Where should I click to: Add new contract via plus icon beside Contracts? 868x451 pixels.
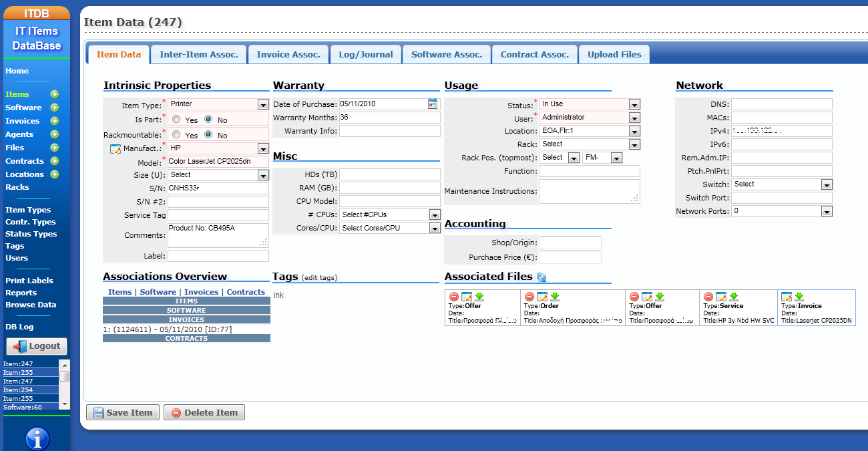pos(55,161)
